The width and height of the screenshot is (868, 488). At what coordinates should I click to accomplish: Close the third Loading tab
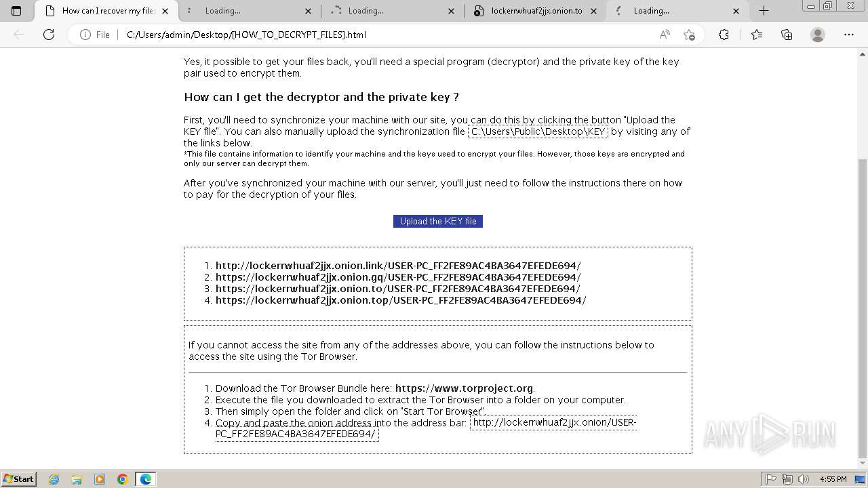(x=452, y=11)
